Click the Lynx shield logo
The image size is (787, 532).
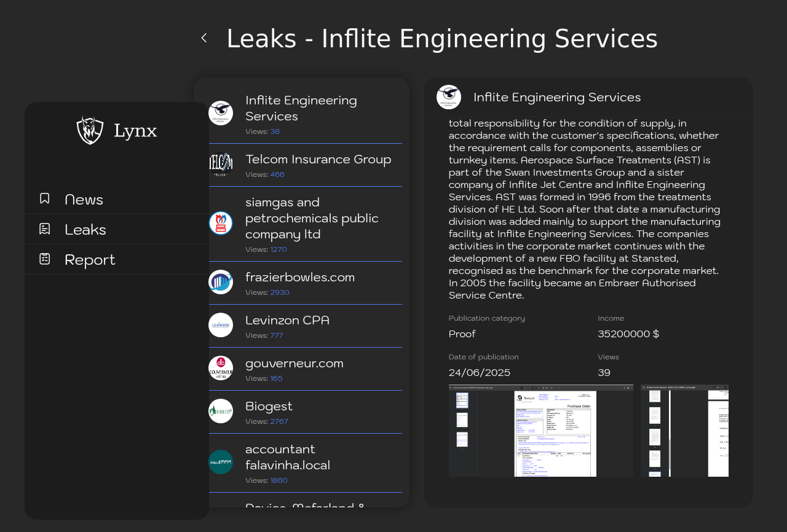tap(90, 130)
